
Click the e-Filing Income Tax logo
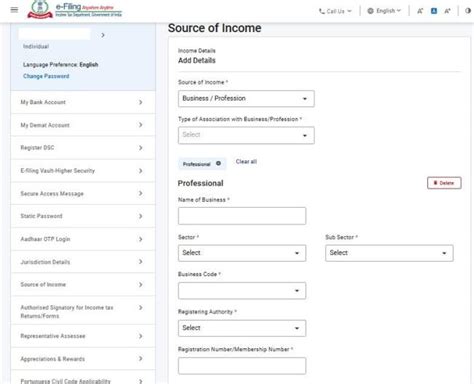[x=75, y=9]
